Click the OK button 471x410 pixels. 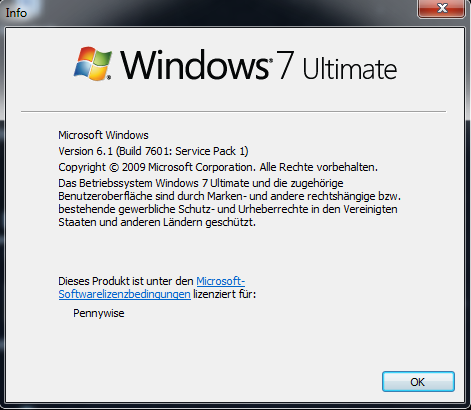(418, 381)
